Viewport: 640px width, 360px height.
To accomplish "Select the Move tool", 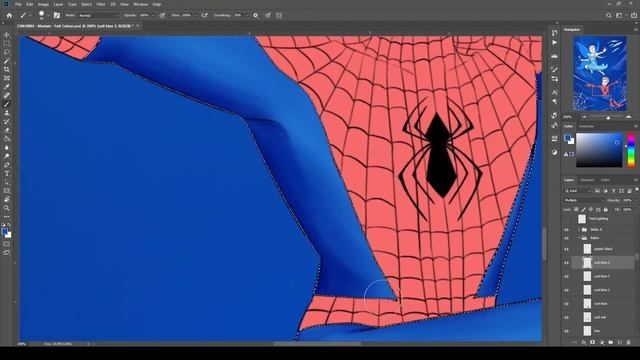I will [7, 35].
